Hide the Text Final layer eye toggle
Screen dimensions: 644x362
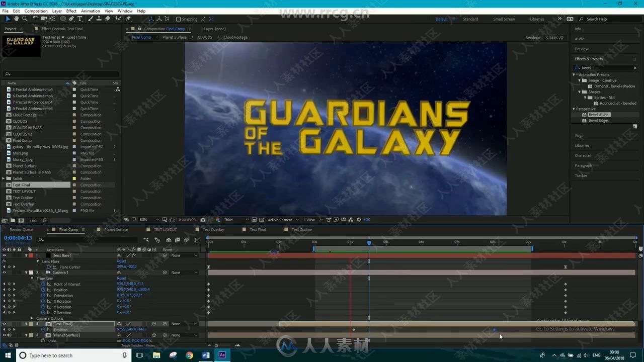[x=4, y=324]
